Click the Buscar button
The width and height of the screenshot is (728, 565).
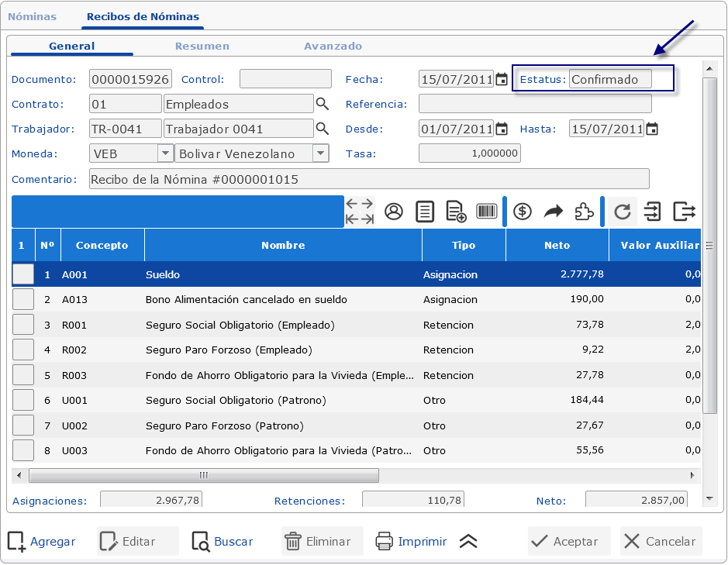(x=223, y=542)
